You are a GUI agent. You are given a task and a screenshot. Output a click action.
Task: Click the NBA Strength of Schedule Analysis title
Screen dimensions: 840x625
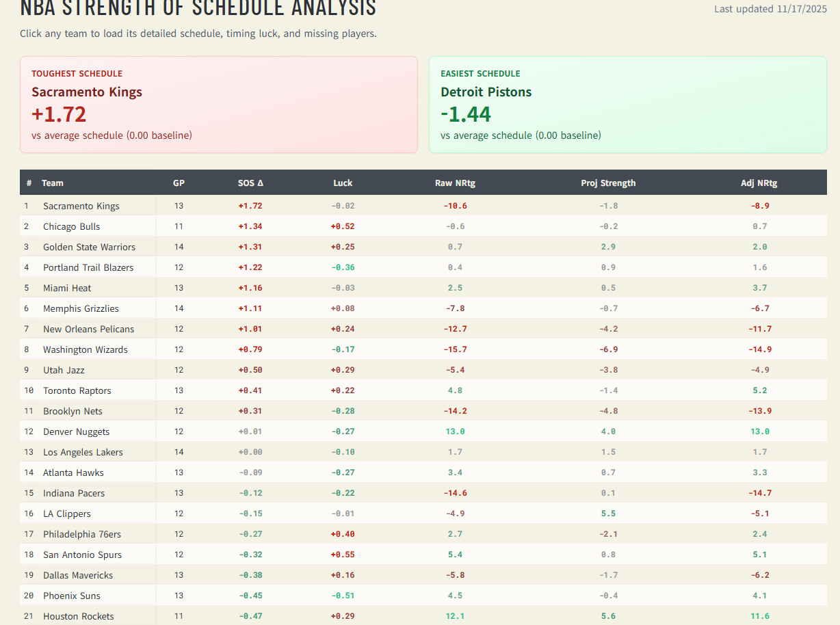pos(198,8)
